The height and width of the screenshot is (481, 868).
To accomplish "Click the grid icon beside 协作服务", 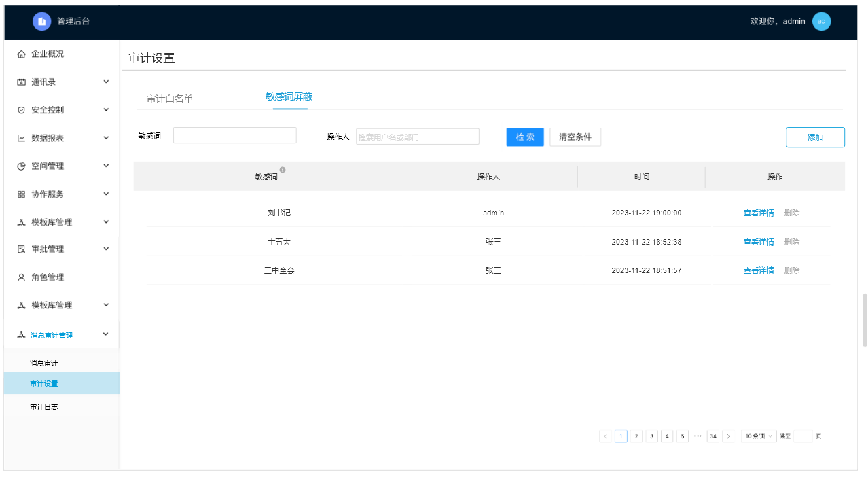I will tap(21, 194).
